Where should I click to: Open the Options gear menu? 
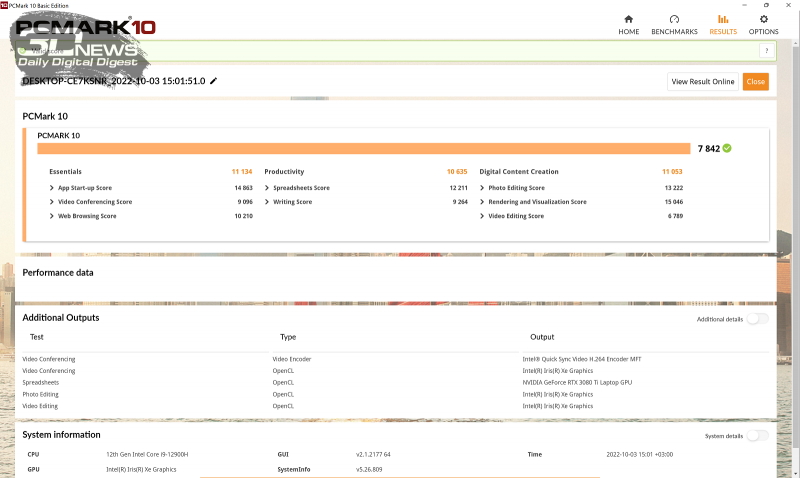point(764,24)
